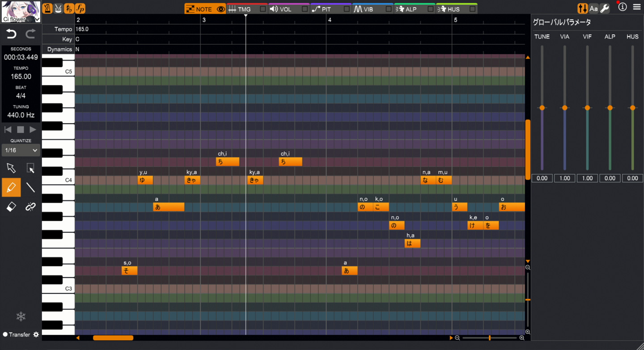Open the Ci flower voice selector
The image size is (644, 350).
(21, 12)
